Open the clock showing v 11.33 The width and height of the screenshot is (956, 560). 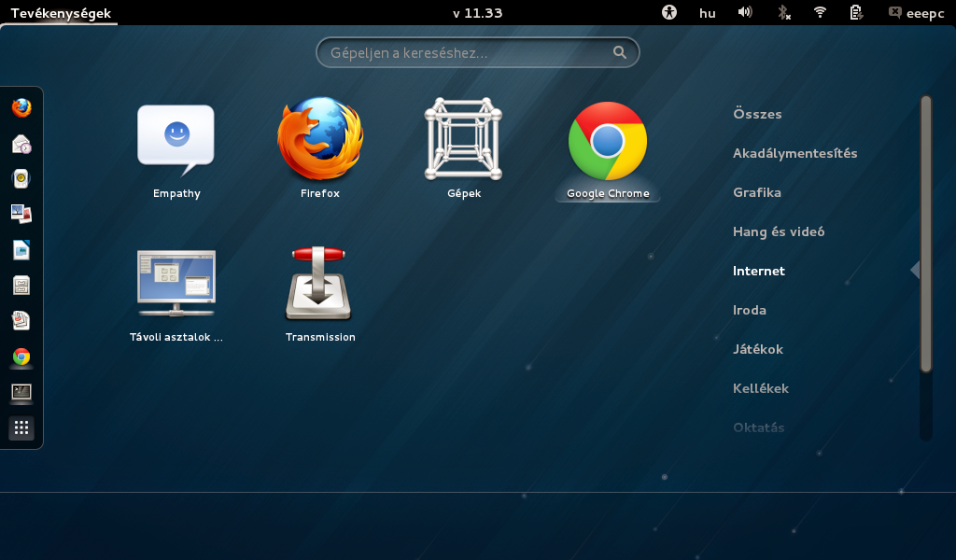(x=477, y=13)
